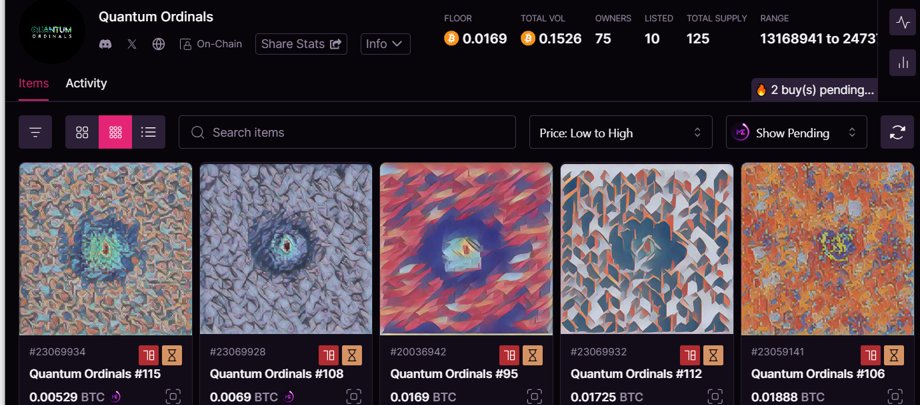Open the activity pulse chart icon
The height and width of the screenshot is (405, 920).
902,23
